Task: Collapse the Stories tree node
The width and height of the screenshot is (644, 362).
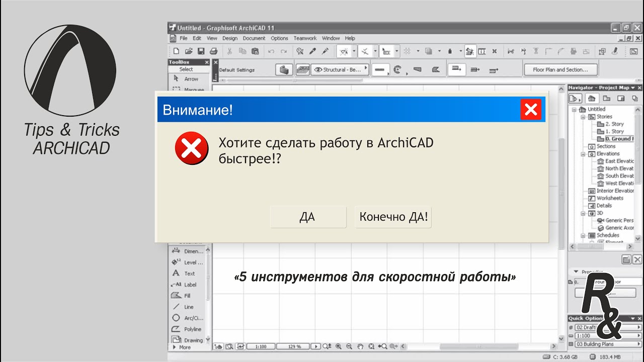Action: 584,117
